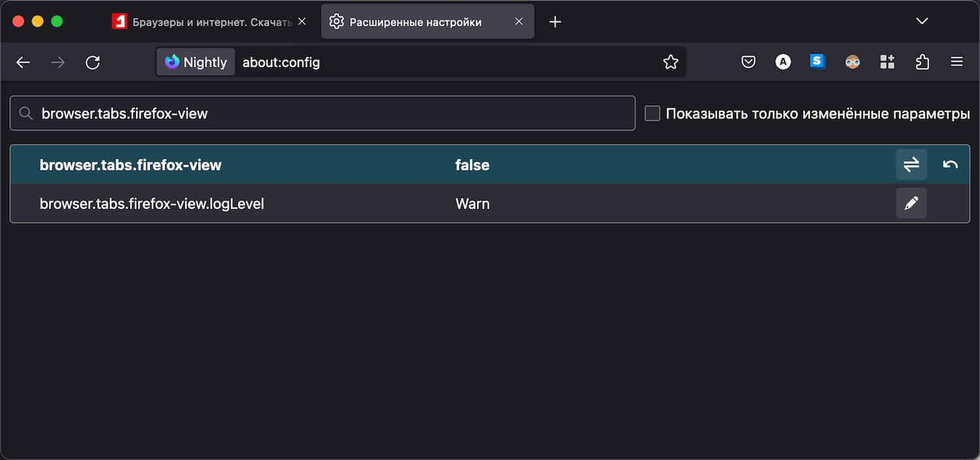Reset browser.tabs.firefox-view with undo arrow

[950, 165]
